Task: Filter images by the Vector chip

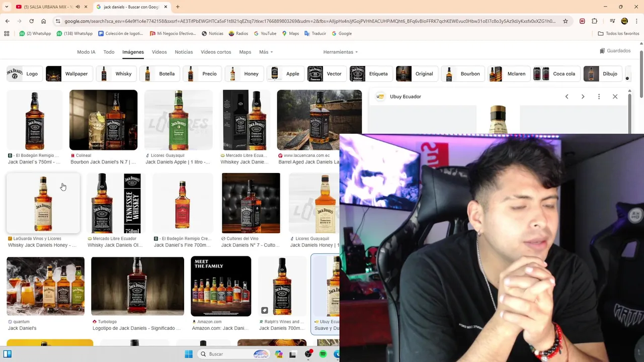Action: (x=326, y=74)
